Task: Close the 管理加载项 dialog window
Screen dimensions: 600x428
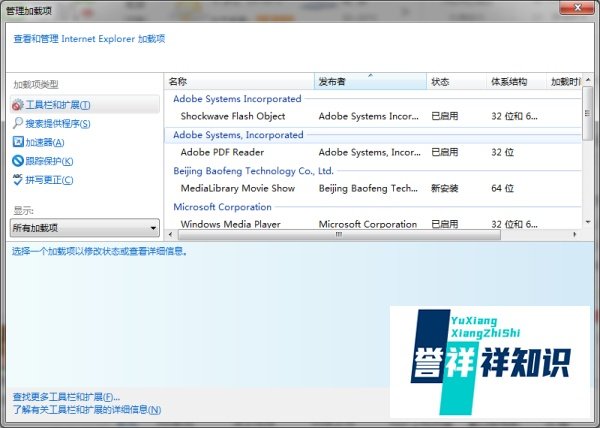Action: (x=577, y=7)
